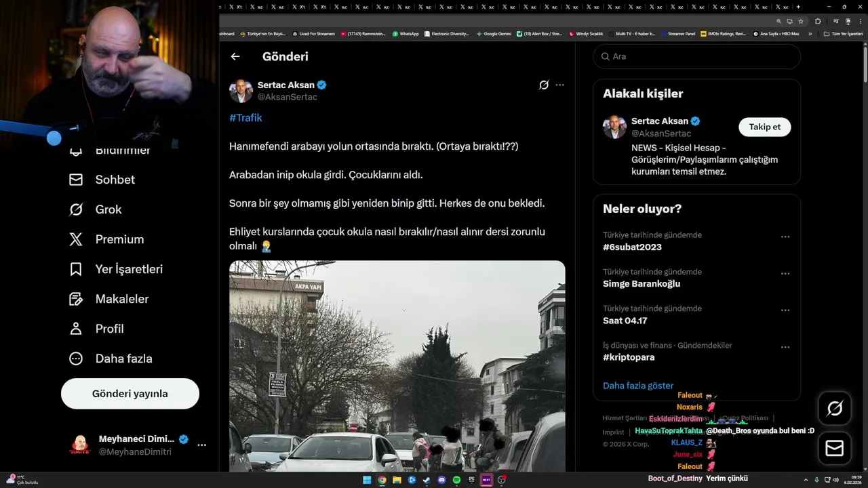This screenshot has height=488, width=868.
Task: Click the Imprint footer link
Action: click(x=613, y=432)
